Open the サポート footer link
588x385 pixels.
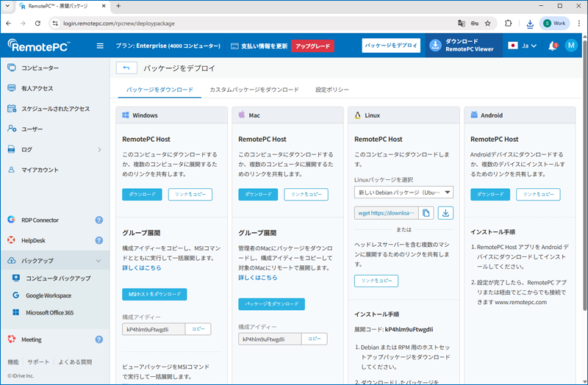pyautogui.click(x=38, y=361)
